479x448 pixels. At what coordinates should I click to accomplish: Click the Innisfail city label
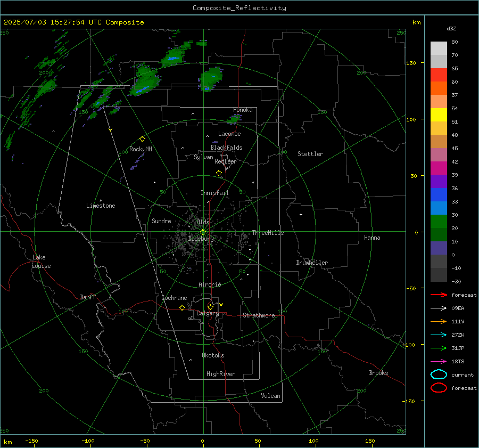pyautogui.click(x=214, y=193)
